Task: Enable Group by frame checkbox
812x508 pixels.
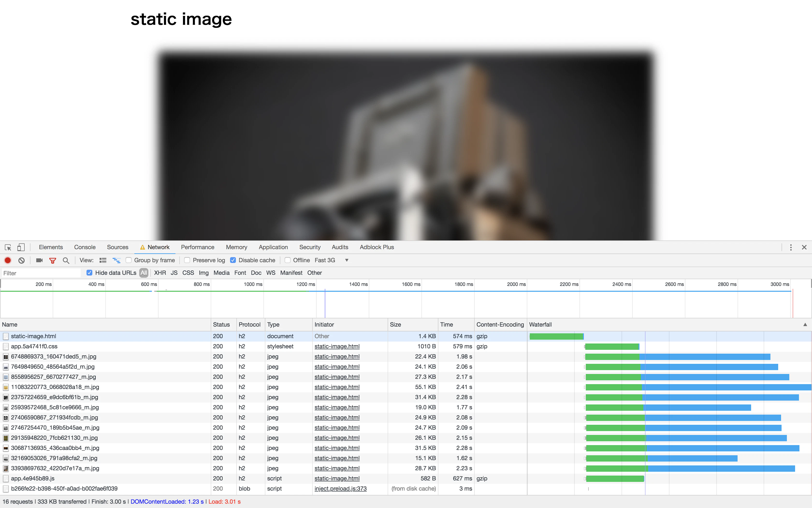Action: [x=129, y=260]
